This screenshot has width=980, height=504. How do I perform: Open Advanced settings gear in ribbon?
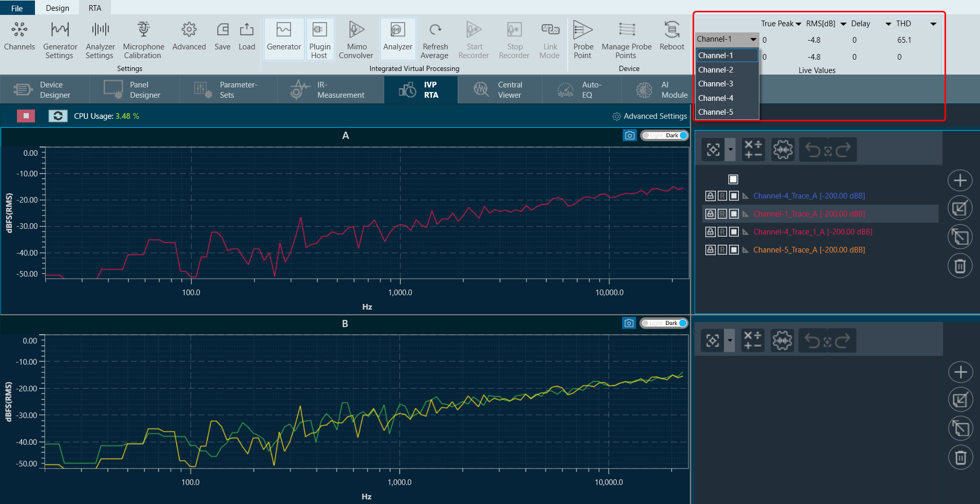pos(189,37)
